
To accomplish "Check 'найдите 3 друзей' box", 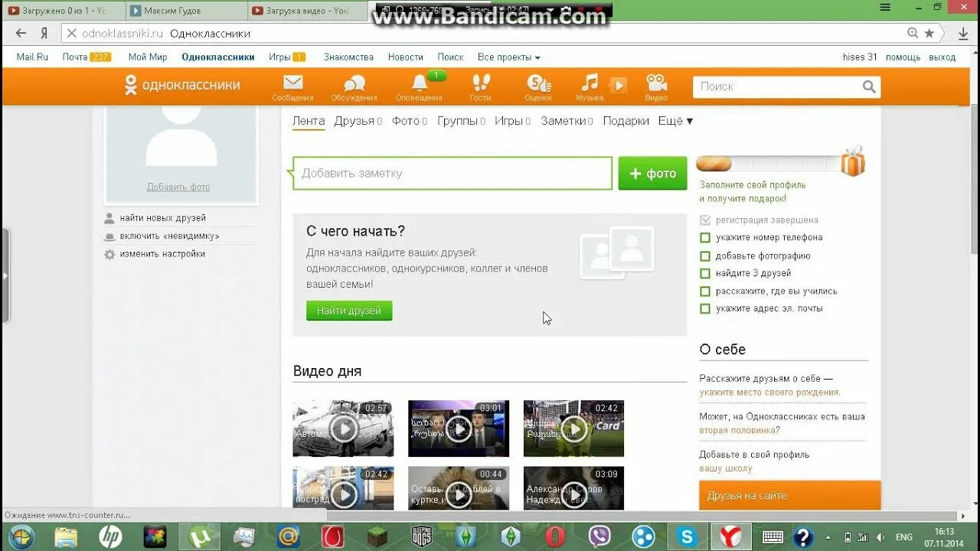I will point(705,273).
